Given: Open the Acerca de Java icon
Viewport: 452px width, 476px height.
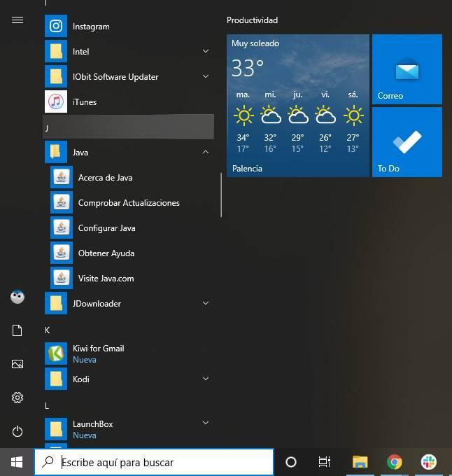Looking at the screenshot, I should 62,177.
